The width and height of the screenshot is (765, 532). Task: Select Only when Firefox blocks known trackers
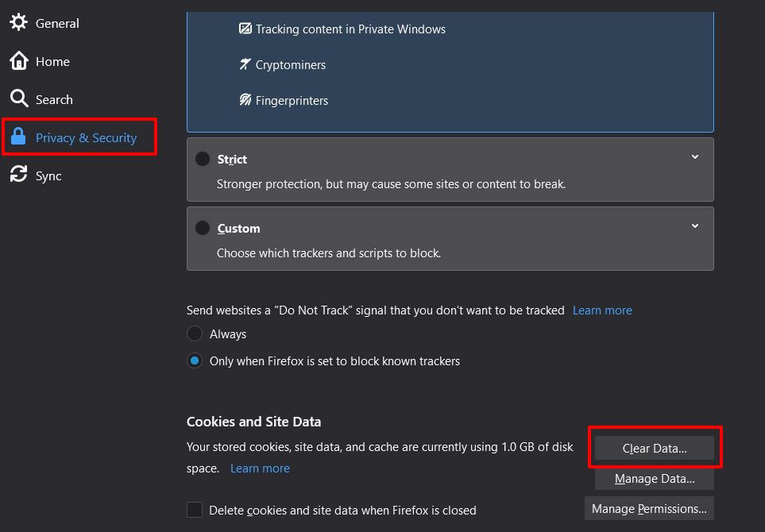coord(195,360)
